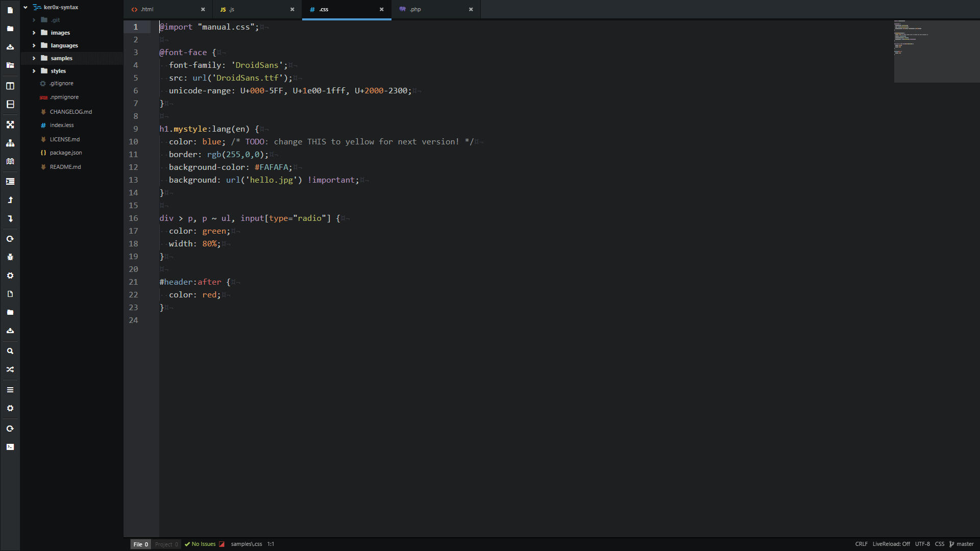Screen dimensions: 980x551
Task: Click the Project 0 linter button
Action: pos(166,544)
